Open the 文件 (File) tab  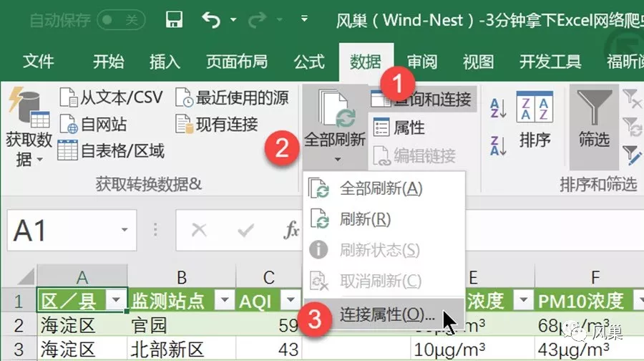(38, 62)
